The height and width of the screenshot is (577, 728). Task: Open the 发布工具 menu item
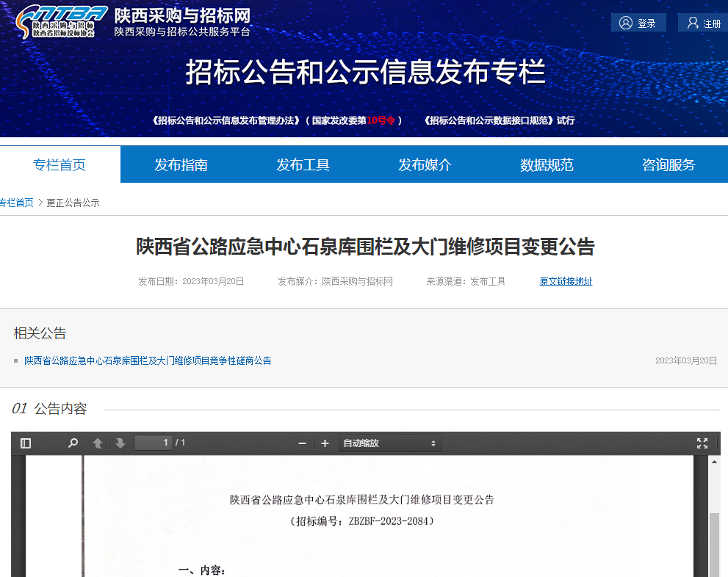point(303,164)
